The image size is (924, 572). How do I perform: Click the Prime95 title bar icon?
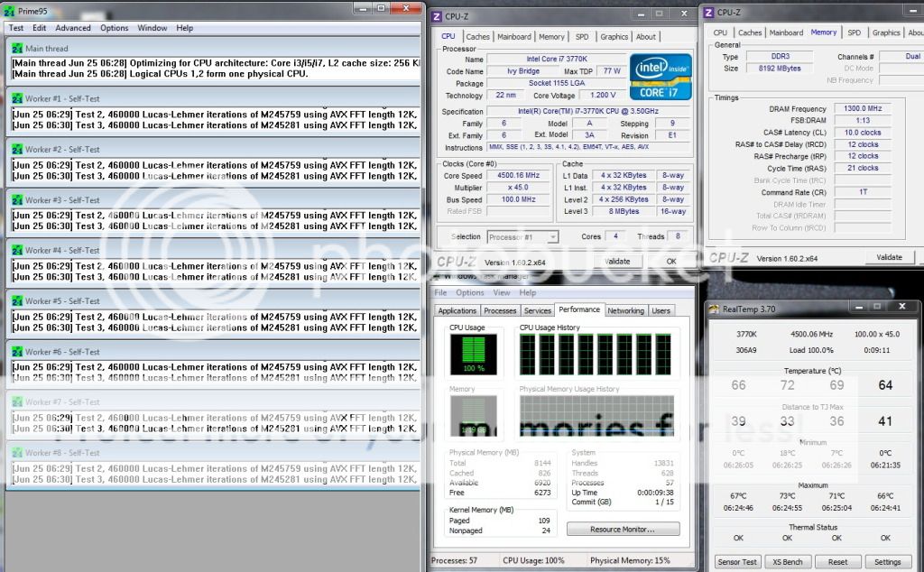pyautogui.click(x=10, y=11)
